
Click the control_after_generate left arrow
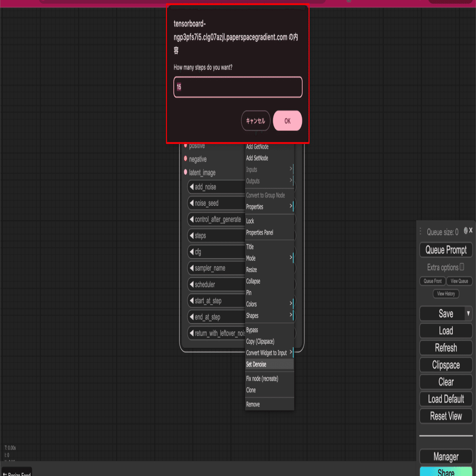[192, 219]
